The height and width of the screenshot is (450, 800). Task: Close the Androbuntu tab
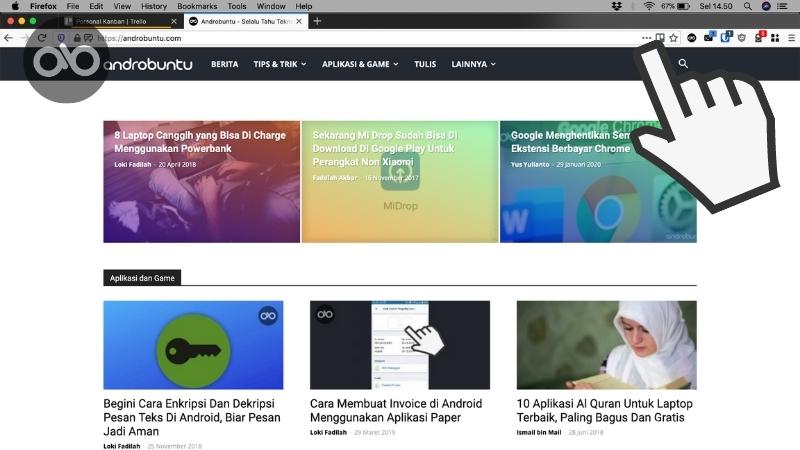(x=299, y=21)
